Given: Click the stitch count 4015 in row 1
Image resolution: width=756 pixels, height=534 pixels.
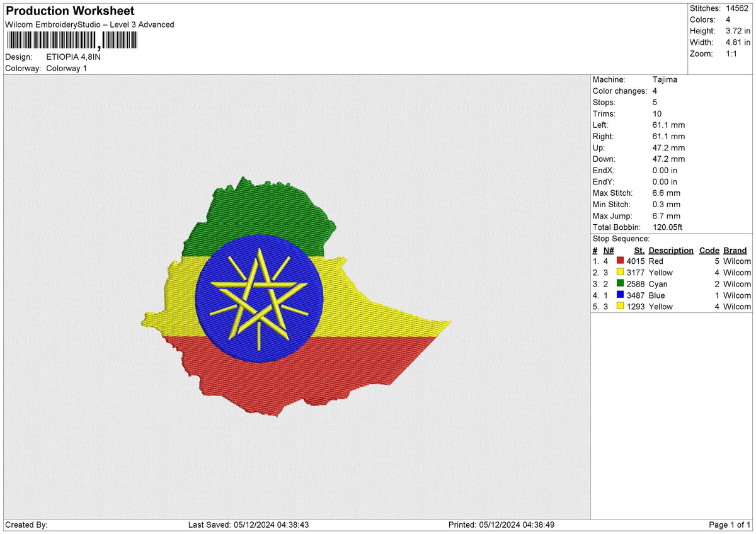Looking at the screenshot, I should [x=636, y=261].
